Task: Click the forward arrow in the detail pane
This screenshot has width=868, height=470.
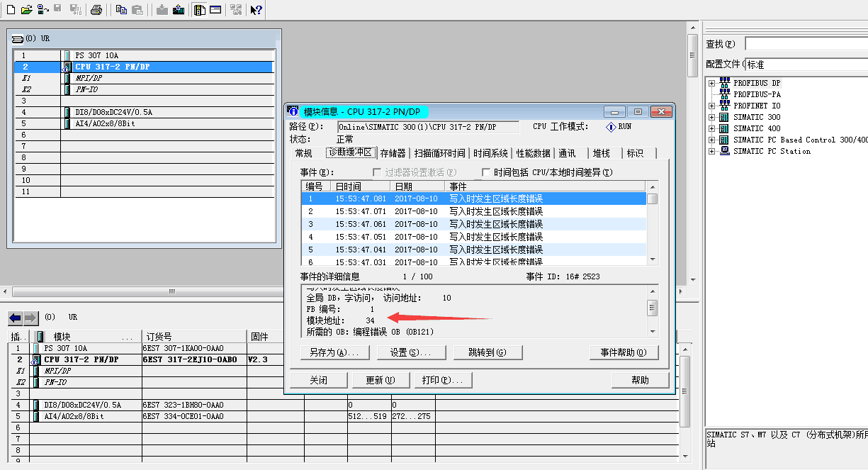Action: (x=30, y=318)
